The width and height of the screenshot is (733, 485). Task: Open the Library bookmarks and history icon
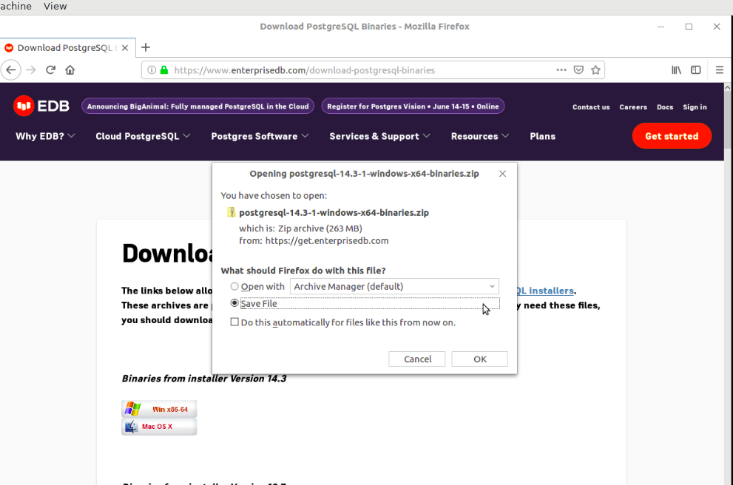[x=676, y=70]
